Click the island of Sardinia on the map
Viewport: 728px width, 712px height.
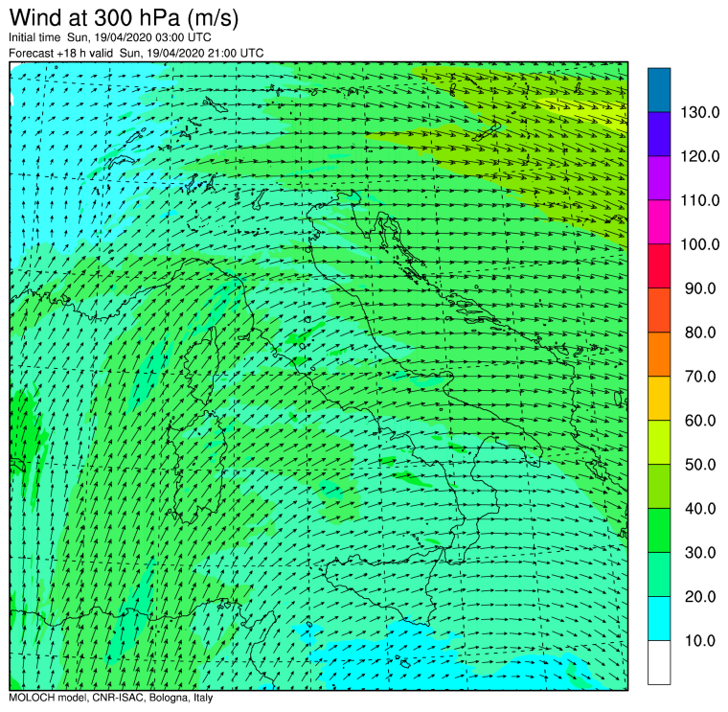[196, 467]
